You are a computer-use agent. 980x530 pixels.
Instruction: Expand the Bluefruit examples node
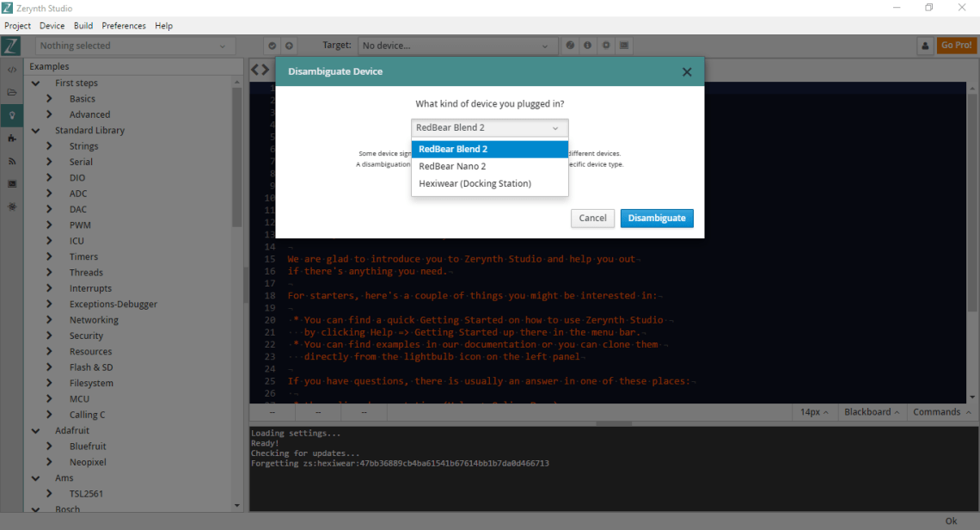pos(49,447)
